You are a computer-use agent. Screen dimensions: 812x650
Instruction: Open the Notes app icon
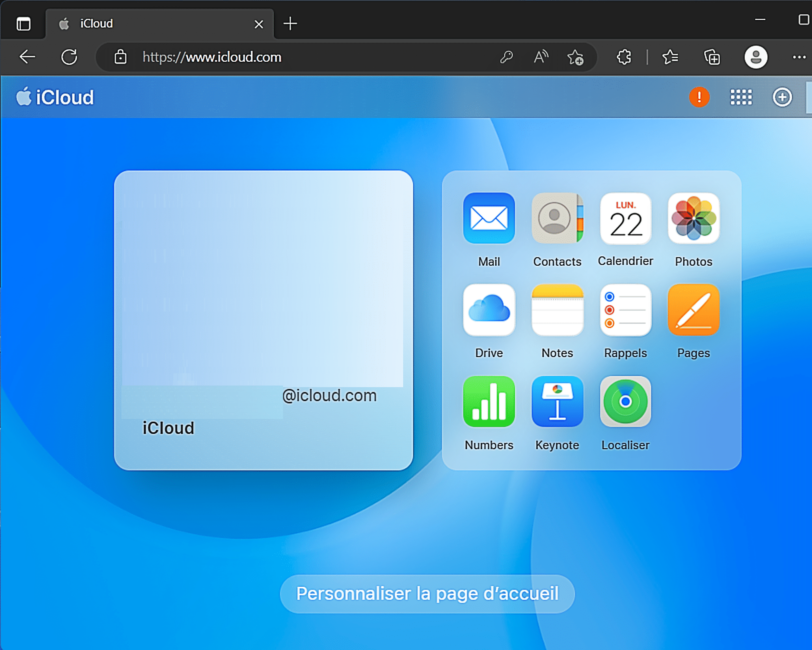pos(557,310)
